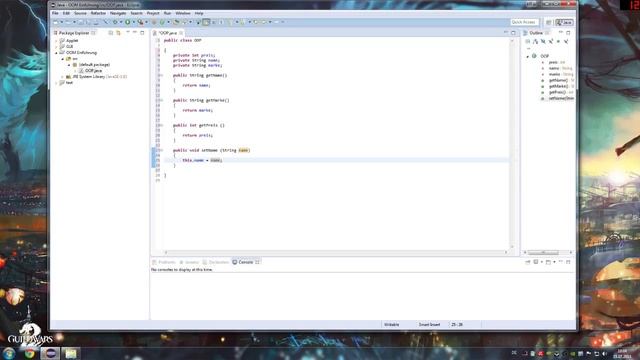This screenshot has width=640, height=360.
Task: Open the Navigate menu
Action: [118, 13]
